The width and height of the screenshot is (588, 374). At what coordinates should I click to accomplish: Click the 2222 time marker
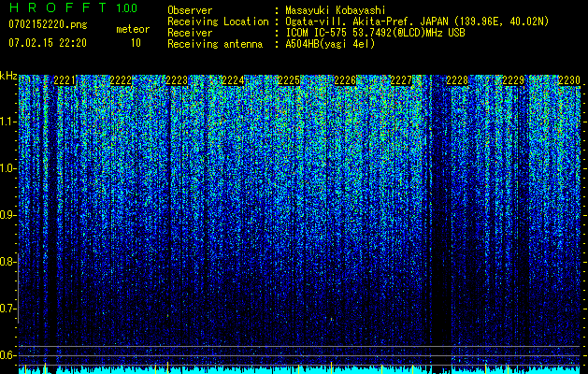coord(121,80)
